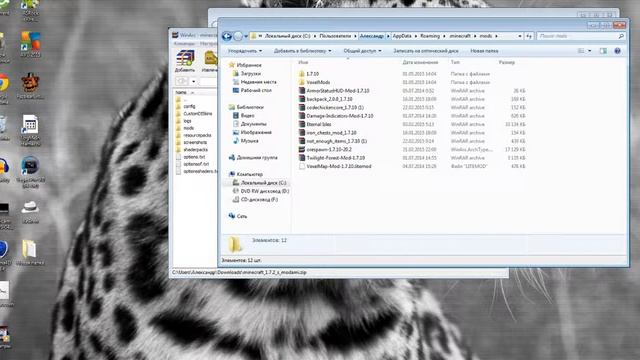Select ArmorStatusHUD-Mod-1.7.10 archive icon
This screenshot has width=640, height=360.
click(x=302, y=91)
